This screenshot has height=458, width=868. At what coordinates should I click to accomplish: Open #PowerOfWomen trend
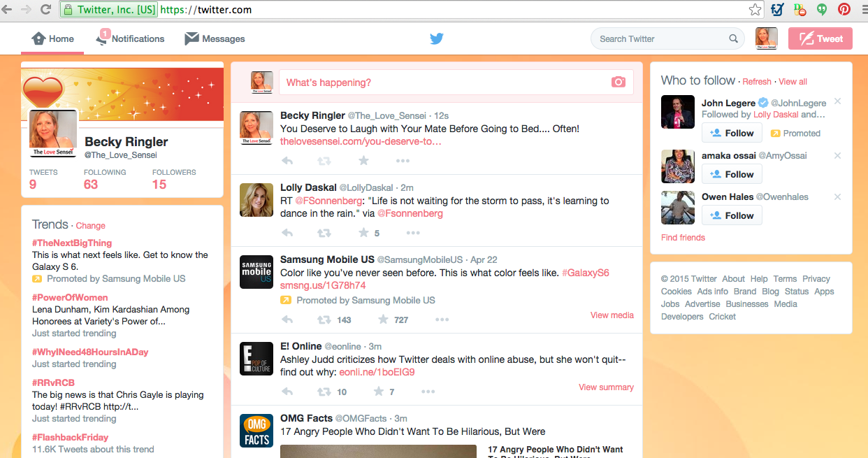(x=70, y=297)
